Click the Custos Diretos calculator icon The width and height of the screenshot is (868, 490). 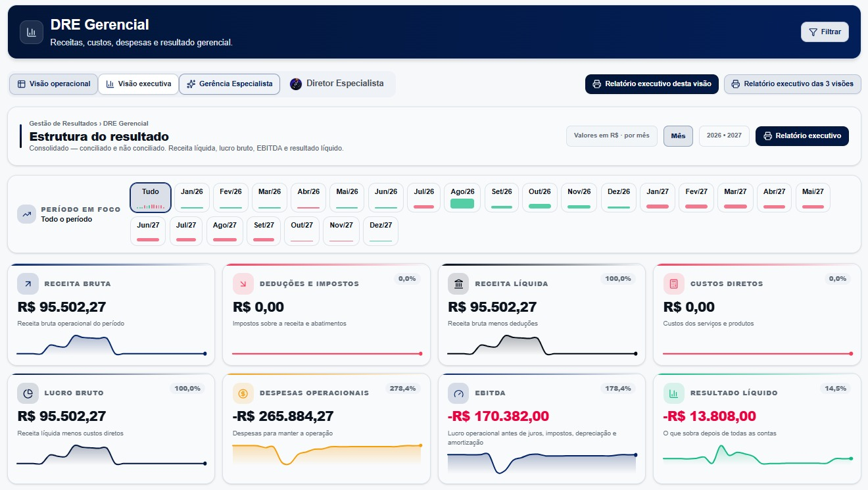point(673,284)
